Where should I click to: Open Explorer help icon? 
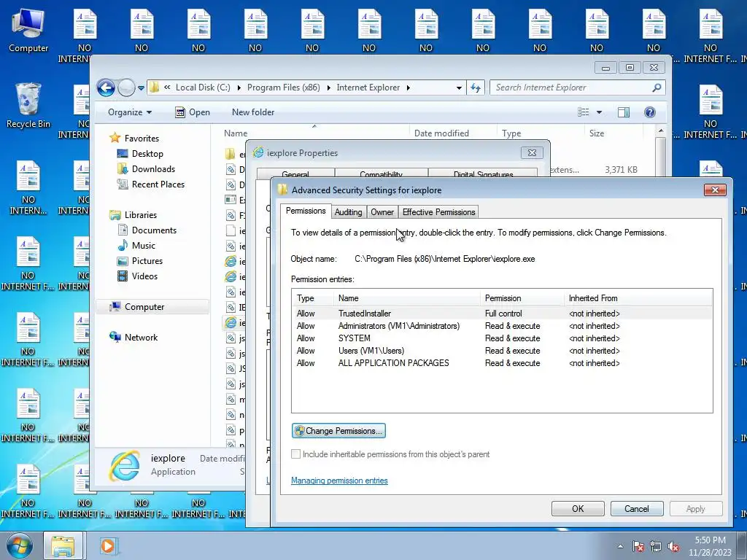coord(650,112)
